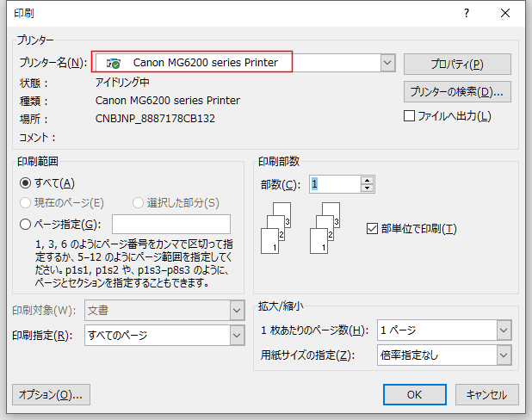
Task: Open the 用紙サイズの指定(Z) dropdown
Action: click(504, 355)
